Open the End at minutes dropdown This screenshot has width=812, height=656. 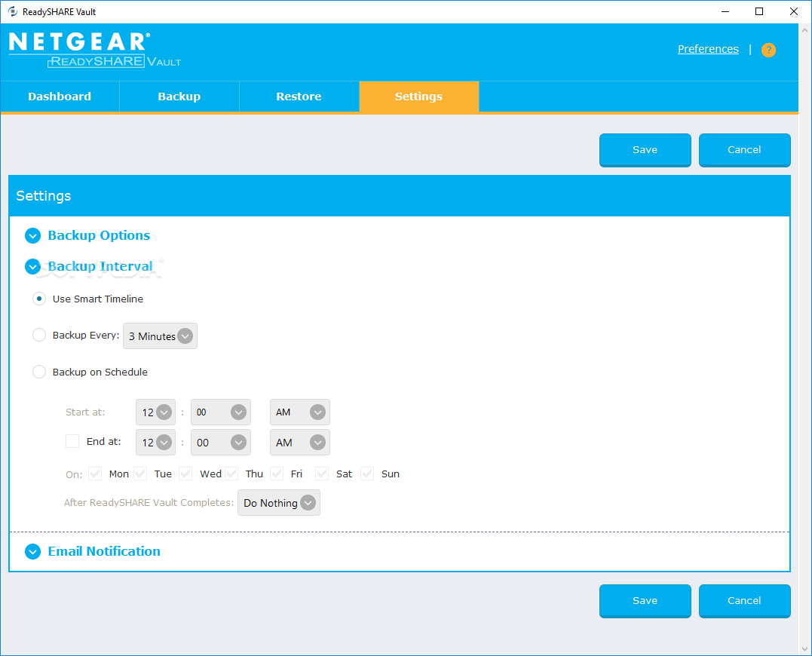coord(221,442)
